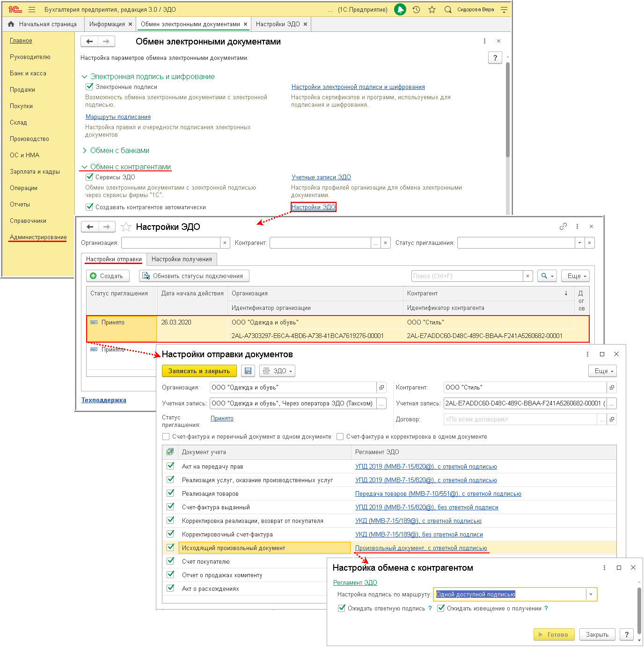Clear the Поиск search field
The height and width of the screenshot is (647, 644).
[527, 276]
